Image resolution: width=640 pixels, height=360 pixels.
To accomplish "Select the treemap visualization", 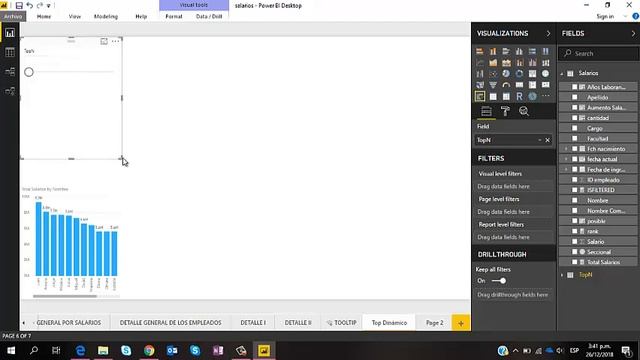I will (x=532, y=74).
